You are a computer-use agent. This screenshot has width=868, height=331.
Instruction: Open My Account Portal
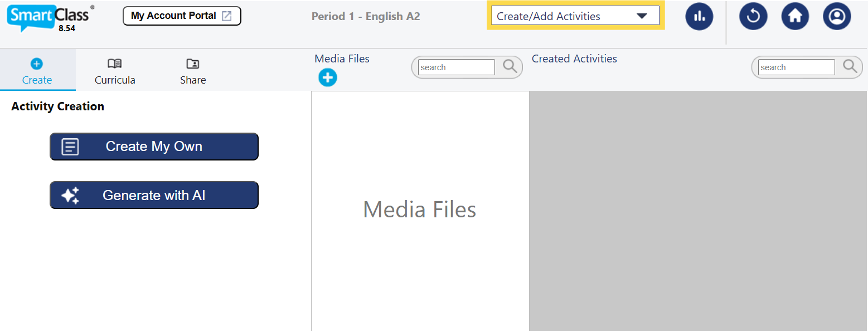pos(182,16)
